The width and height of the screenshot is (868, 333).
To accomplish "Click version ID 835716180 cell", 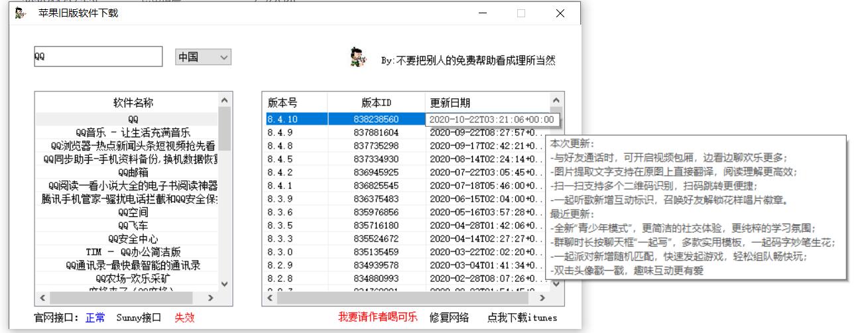I will tap(376, 225).
